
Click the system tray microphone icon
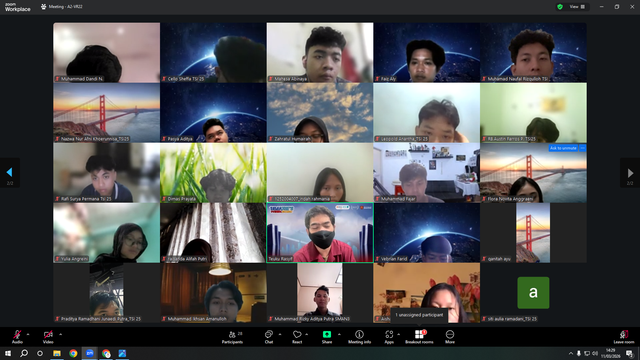click(578, 353)
